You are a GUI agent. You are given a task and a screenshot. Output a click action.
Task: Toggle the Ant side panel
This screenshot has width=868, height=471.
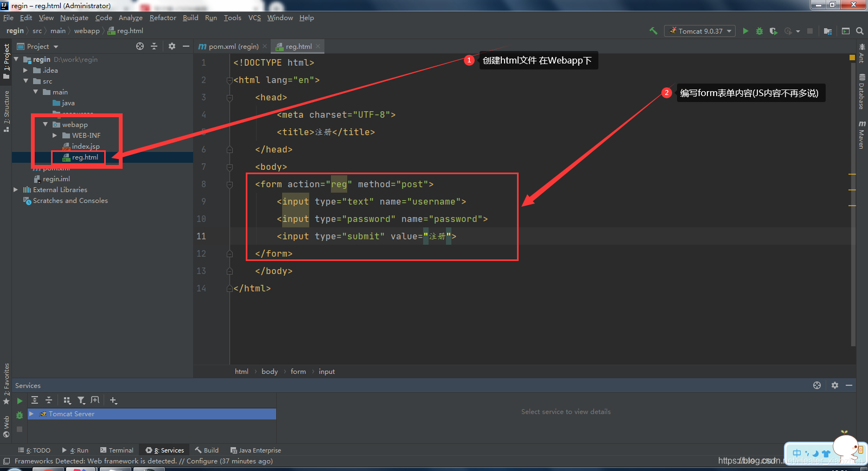tap(861, 53)
